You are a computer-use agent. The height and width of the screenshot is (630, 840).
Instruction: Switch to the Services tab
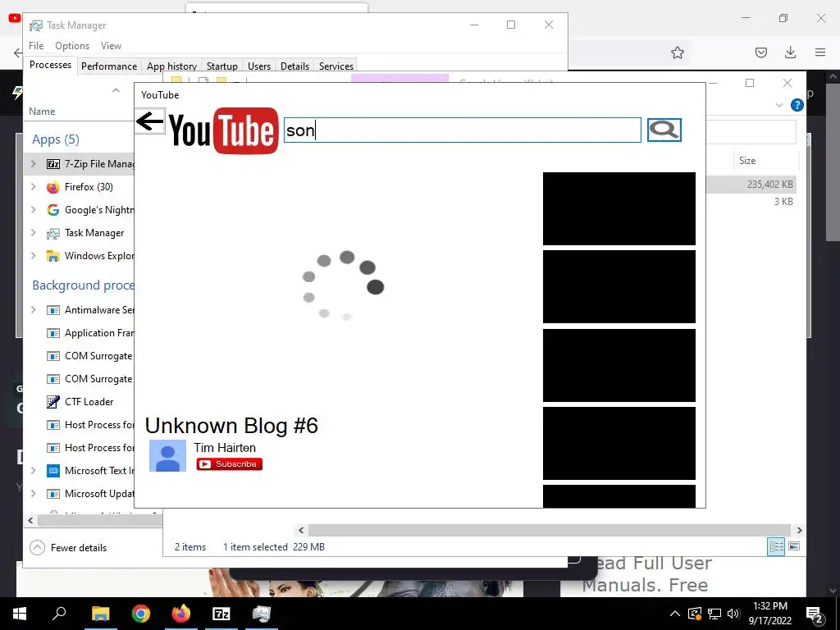coord(336,66)
